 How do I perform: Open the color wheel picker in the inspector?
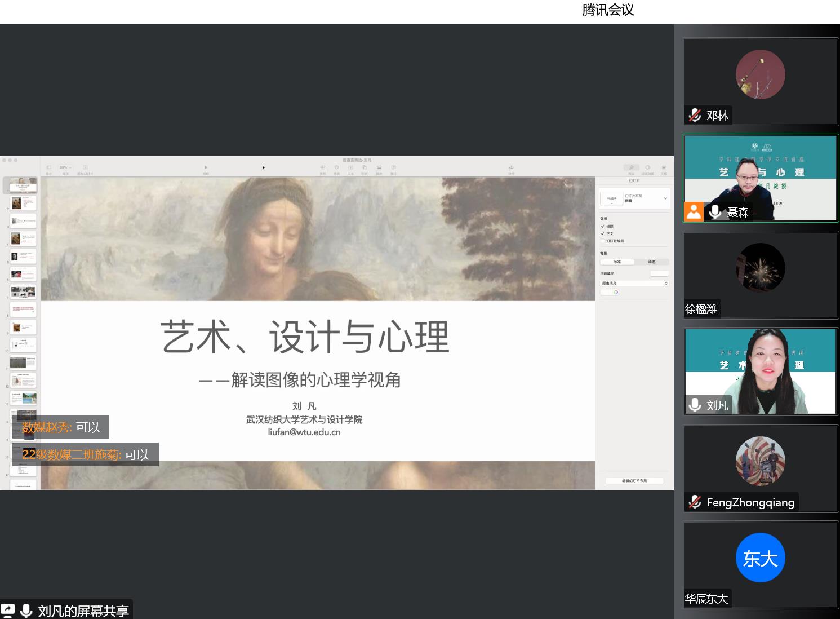(x=616, y=292)
